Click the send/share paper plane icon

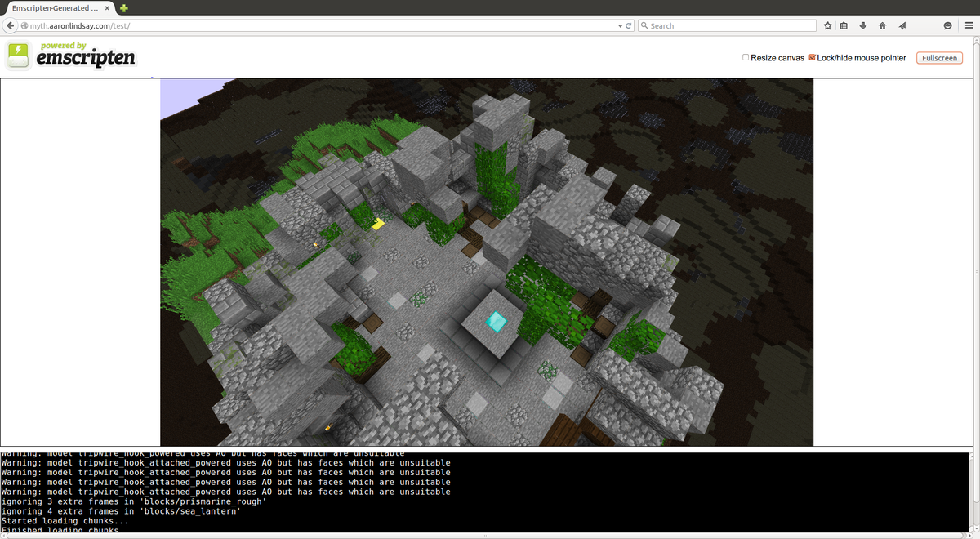click(x=902, y=25)
